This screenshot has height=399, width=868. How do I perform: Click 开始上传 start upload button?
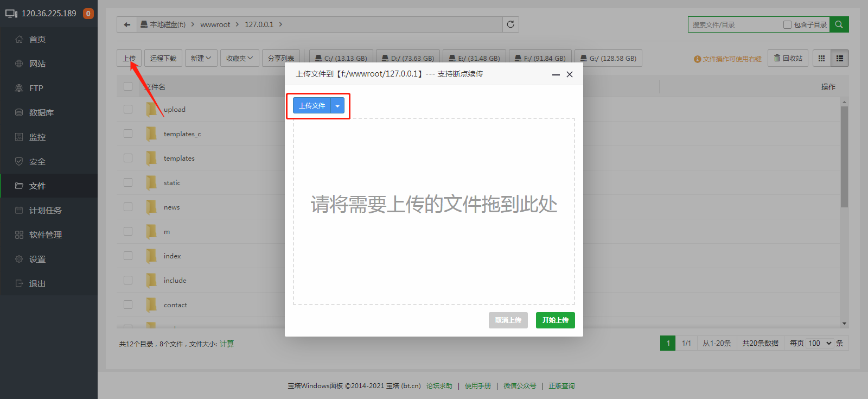click(556, 320)
